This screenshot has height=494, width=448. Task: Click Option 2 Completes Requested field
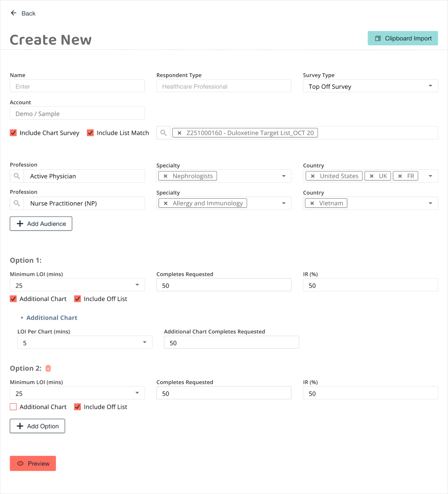[x=224, y=393]
